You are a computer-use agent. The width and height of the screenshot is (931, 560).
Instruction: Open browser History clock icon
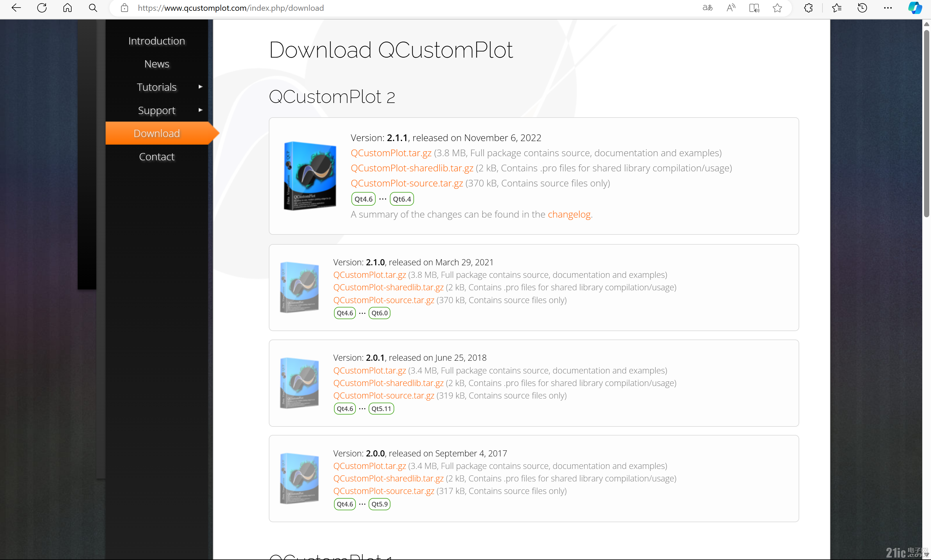coord(862,8)
